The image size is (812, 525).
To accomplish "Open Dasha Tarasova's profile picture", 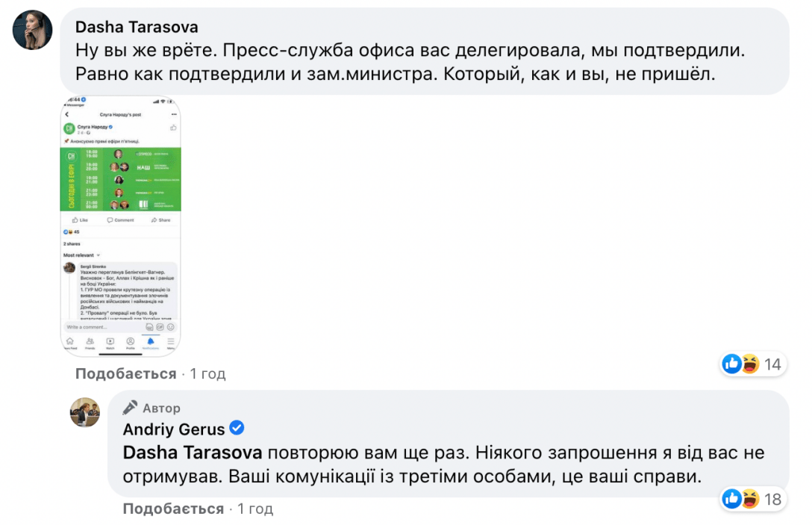I will click(33, 30).
